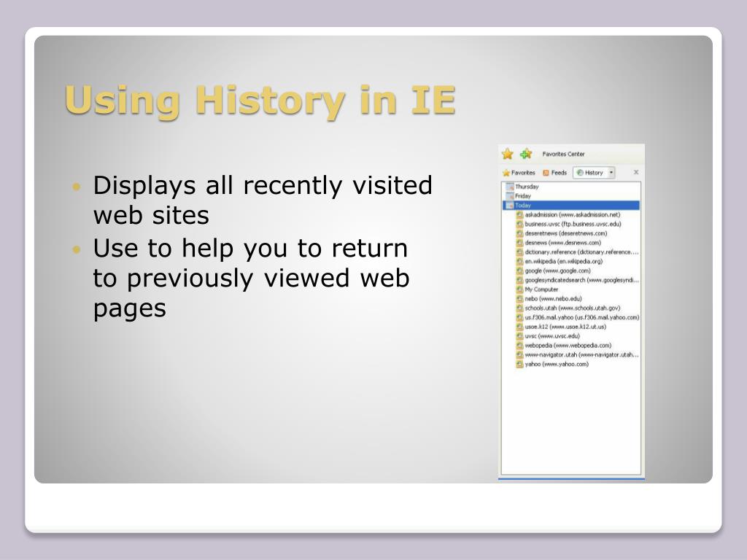The image size is (747, 560).
Task: Click the slide title Using History in IE
Action: 260,101
